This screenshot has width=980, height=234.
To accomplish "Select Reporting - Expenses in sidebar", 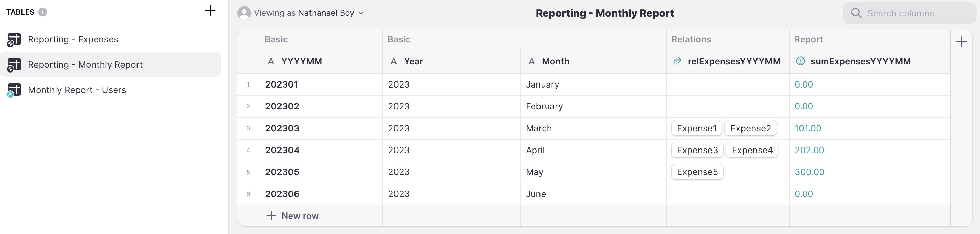I will [x=73, y=40].
